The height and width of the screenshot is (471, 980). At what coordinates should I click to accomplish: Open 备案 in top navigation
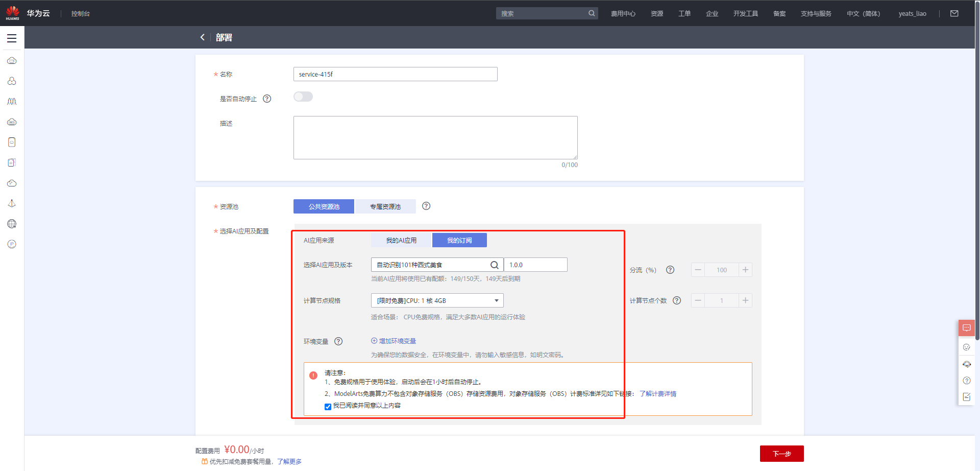[779, 14]
